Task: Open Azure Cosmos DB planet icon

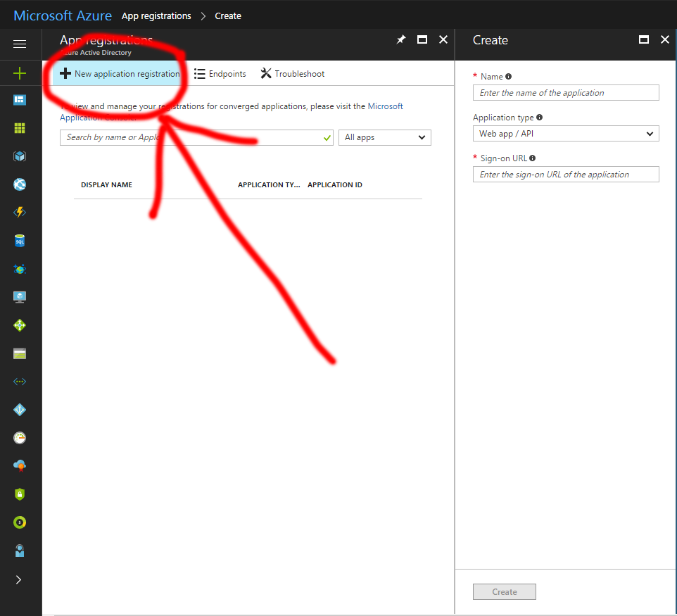Action: point(20,269)
